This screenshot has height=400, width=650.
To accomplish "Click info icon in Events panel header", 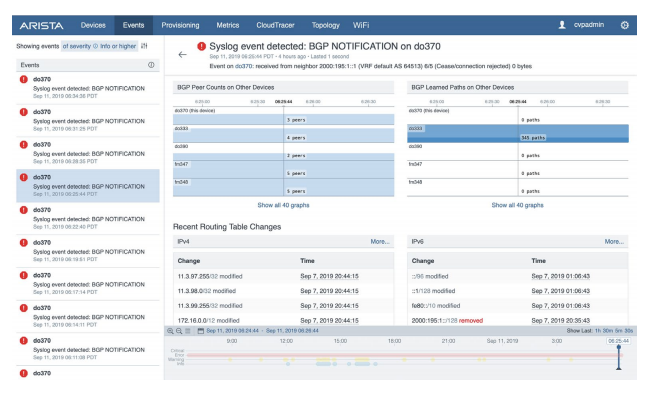I will pos(151,65).
